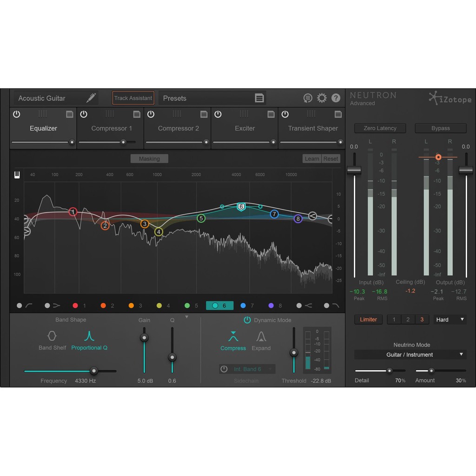Click the high shelf node on the curve

tap(312, 216)
